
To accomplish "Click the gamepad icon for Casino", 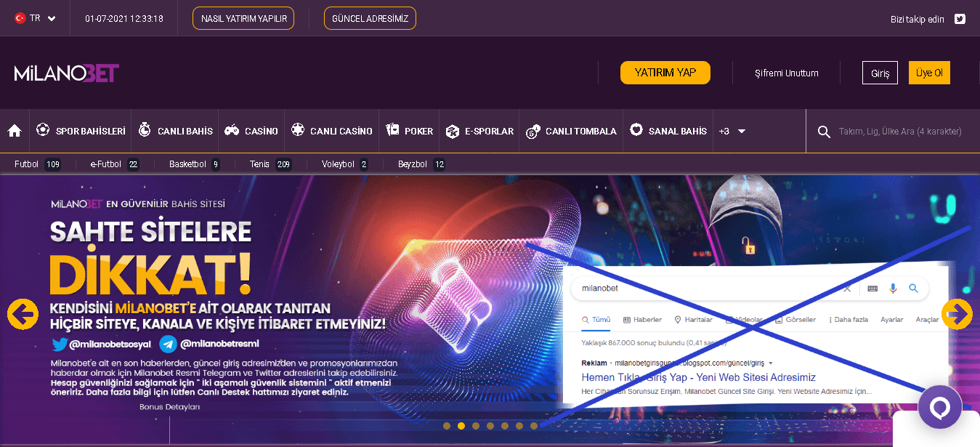I will coord(232,131).
